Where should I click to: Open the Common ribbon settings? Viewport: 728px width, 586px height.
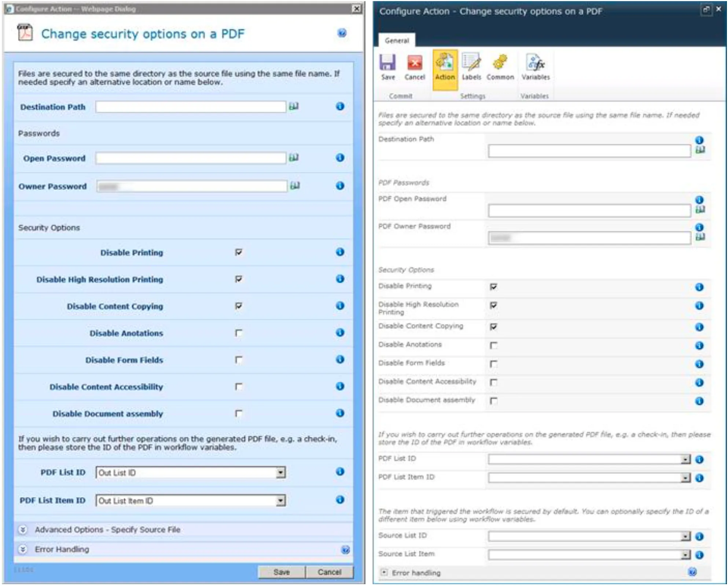tap(500, 67)
